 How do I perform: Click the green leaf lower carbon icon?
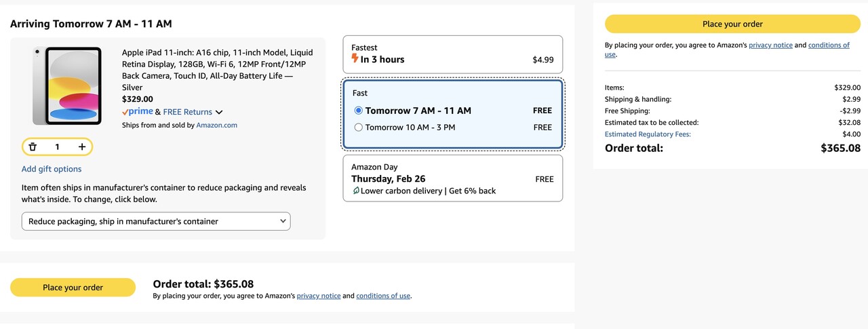tap(355, 191)
